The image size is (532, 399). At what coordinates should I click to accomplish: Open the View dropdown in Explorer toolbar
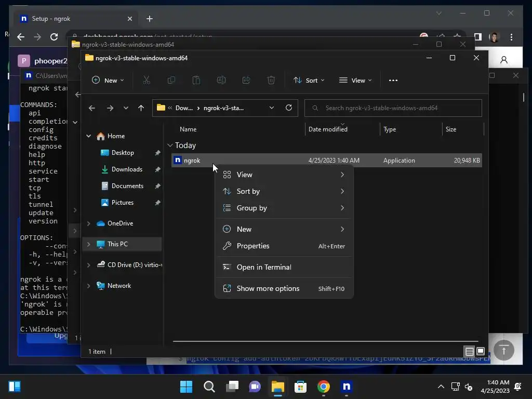355,81
